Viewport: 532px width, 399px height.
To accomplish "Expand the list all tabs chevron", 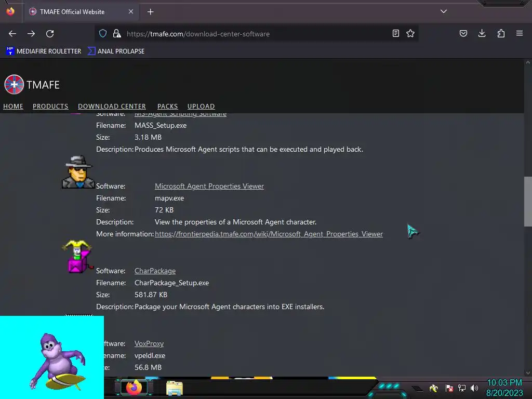I will coord(444,11).
